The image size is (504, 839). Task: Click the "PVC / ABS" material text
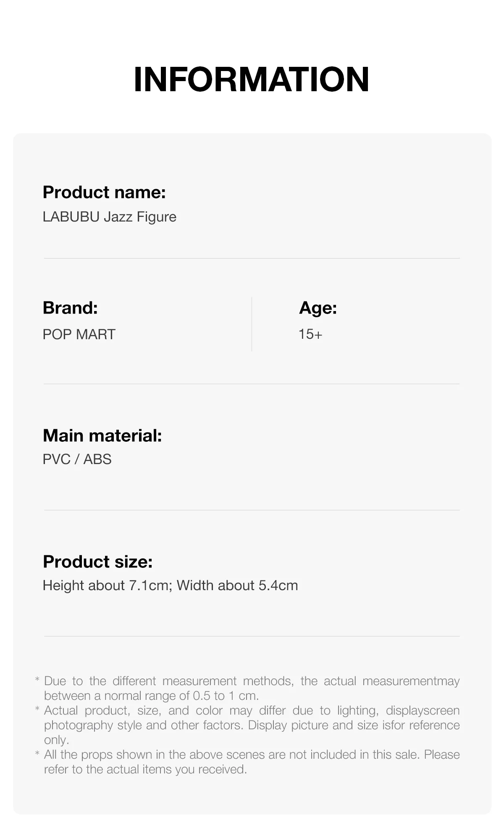click(77, 459)
